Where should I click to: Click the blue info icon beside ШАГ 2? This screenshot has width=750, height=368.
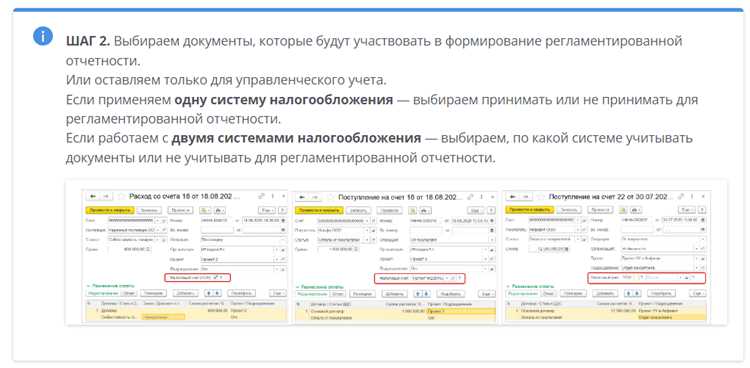[x=43, y=36]
